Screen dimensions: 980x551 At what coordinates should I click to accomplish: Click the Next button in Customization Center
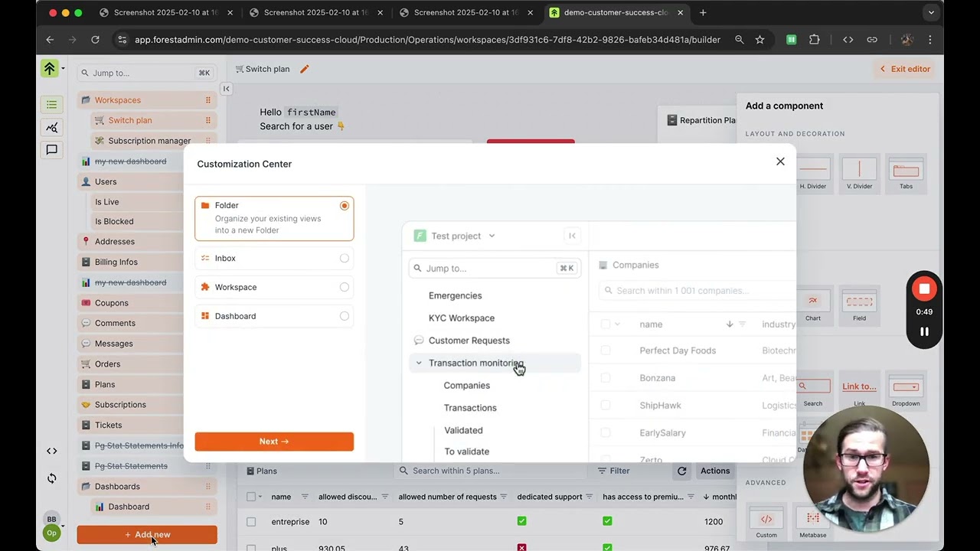tap(274, 442)
